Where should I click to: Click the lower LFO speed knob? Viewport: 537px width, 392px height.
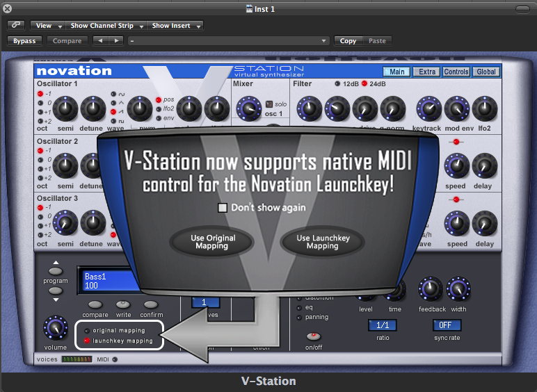click(457, 223)
